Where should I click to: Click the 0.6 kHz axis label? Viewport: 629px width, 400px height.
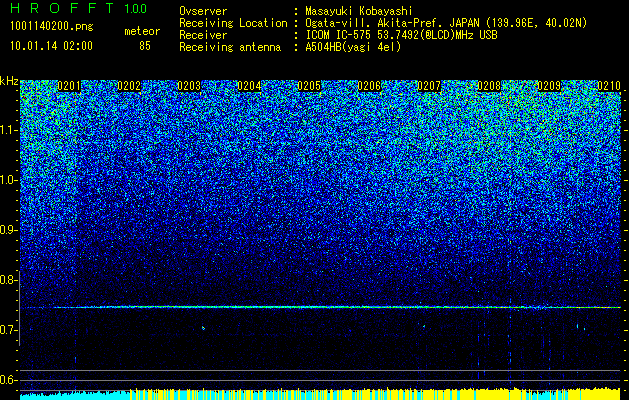click(x=9, y=380)
